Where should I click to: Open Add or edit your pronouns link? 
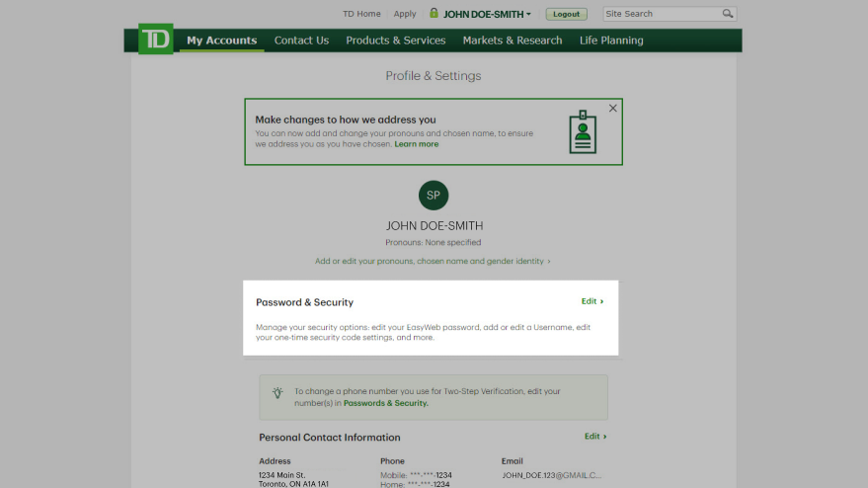coord(433,261)
